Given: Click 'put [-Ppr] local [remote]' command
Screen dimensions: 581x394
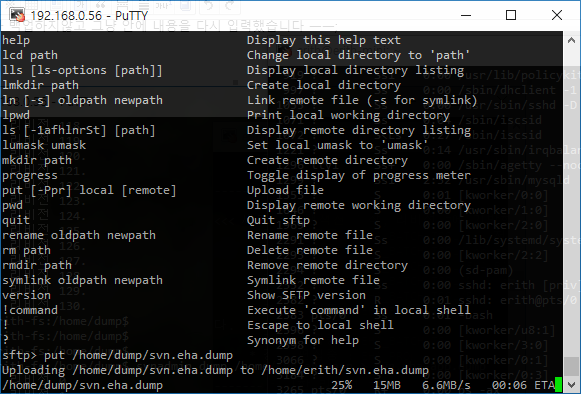Looking at the screenshot, I should point(89,190).
